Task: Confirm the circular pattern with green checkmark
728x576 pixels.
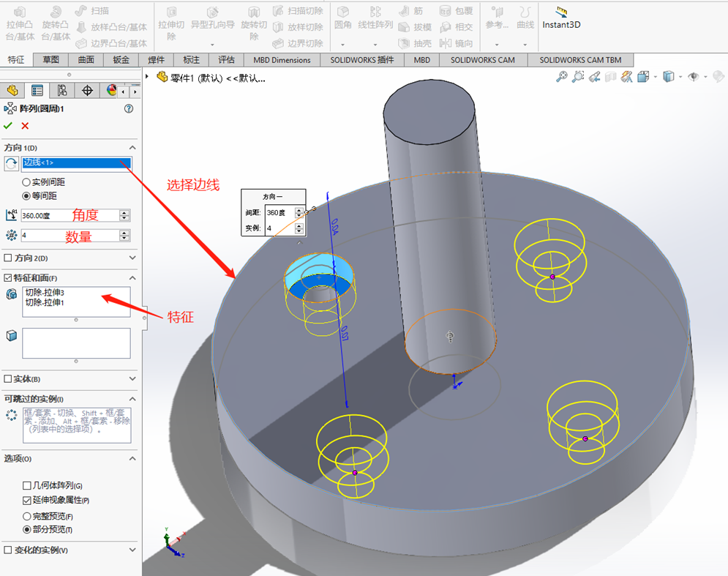Action: [x=8, y=126]
